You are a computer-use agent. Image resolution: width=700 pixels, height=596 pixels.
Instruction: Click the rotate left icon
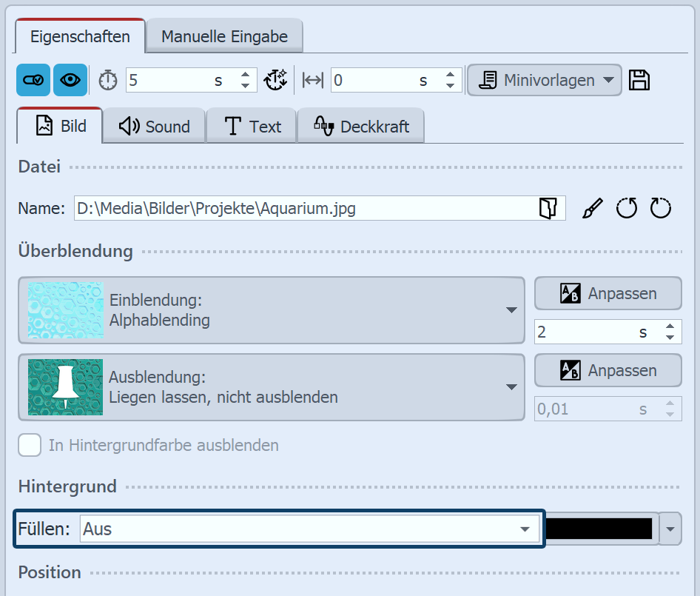(626, 208)
